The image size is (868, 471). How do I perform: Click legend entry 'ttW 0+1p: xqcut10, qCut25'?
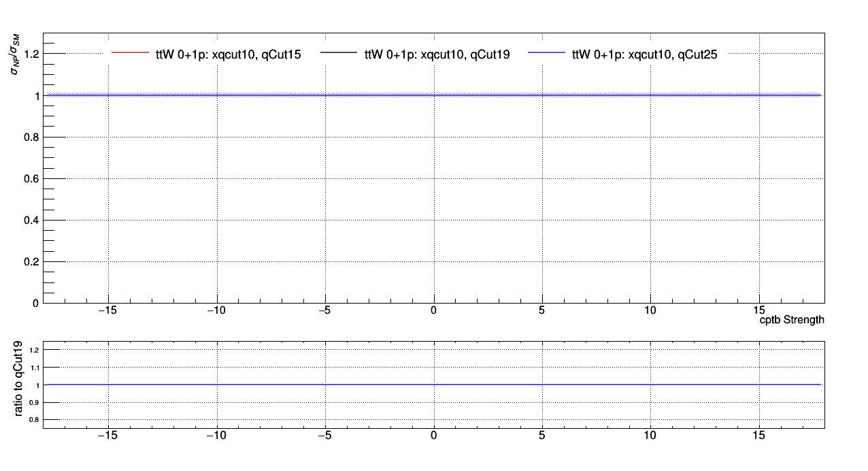[x=645, y=54]
